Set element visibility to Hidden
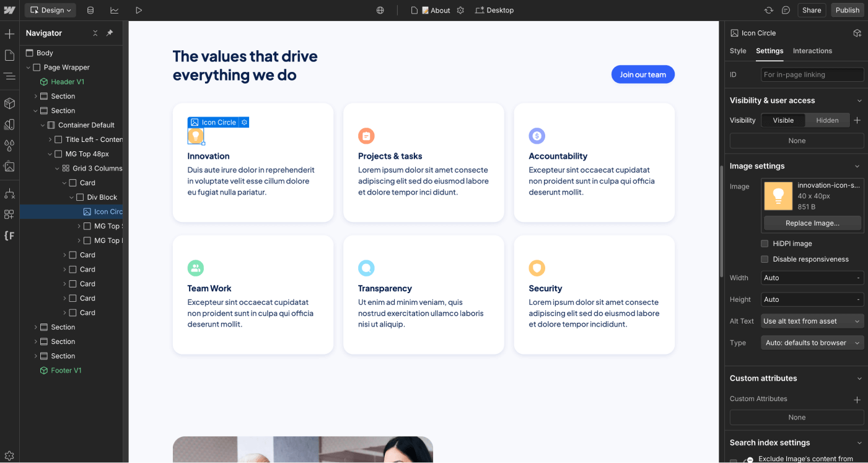868x463 pixels. [828, 120]
